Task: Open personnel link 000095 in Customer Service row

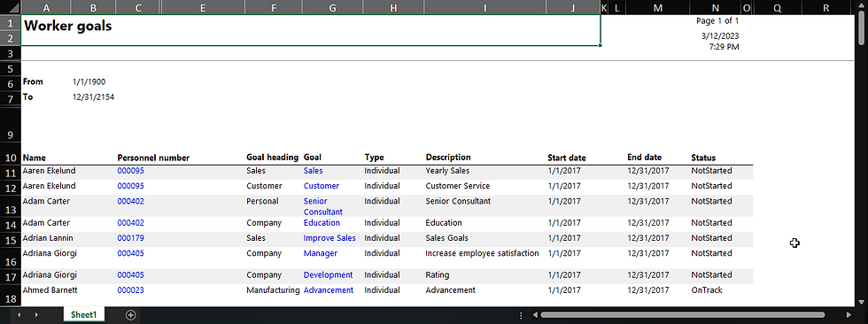Action: [131, 186]
